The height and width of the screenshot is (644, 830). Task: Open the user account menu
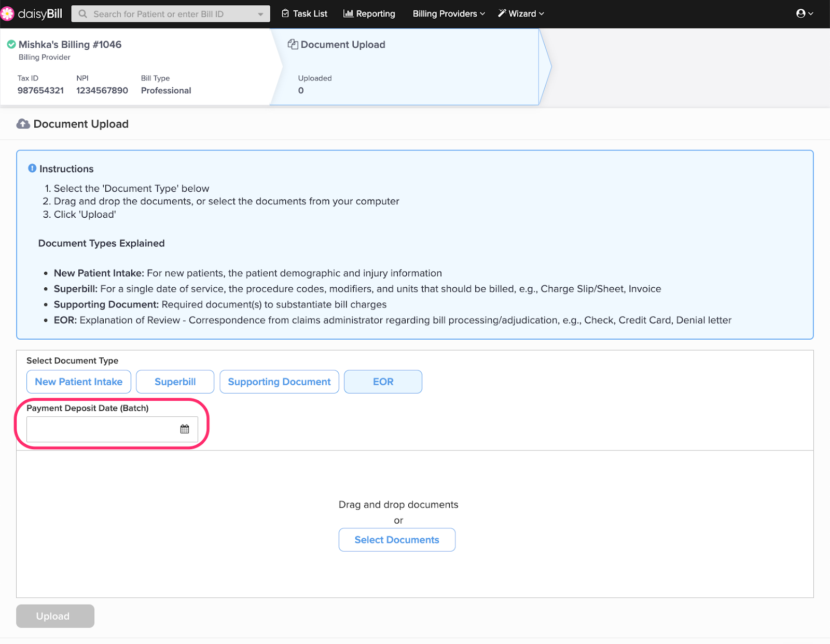(805, 14)
